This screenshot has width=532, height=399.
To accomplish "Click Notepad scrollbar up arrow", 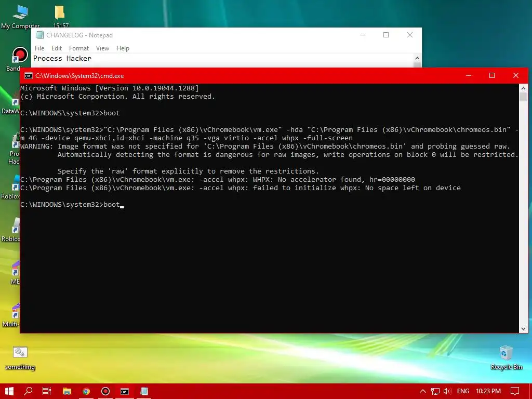I will pyautogui.click(x=417, y=58).
